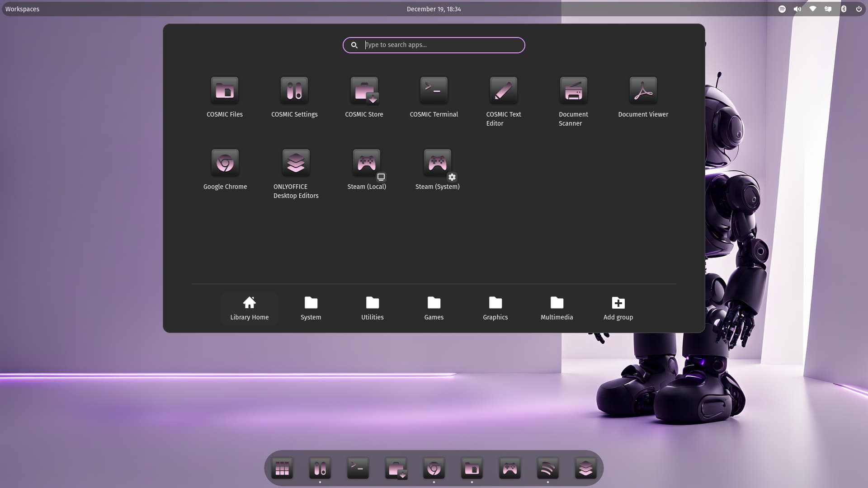The image size is (868, 488).
Task: Open Terminal from the dock
Action: 358,469
